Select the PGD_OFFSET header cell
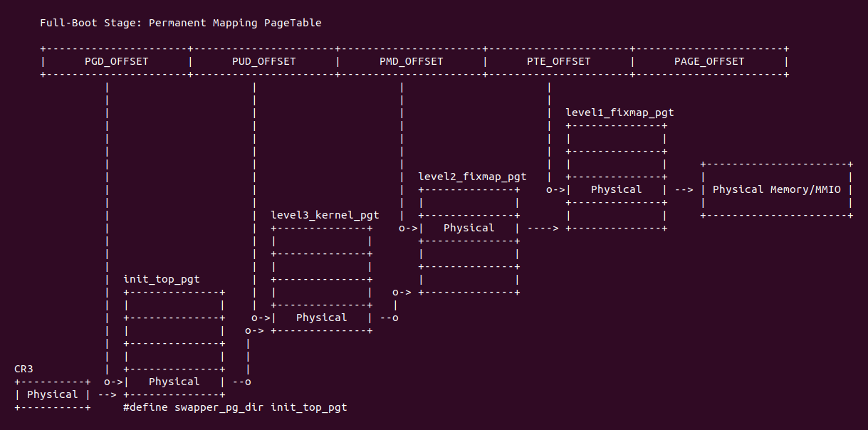Viewport: 868px width, 430px height. point(117,61)
